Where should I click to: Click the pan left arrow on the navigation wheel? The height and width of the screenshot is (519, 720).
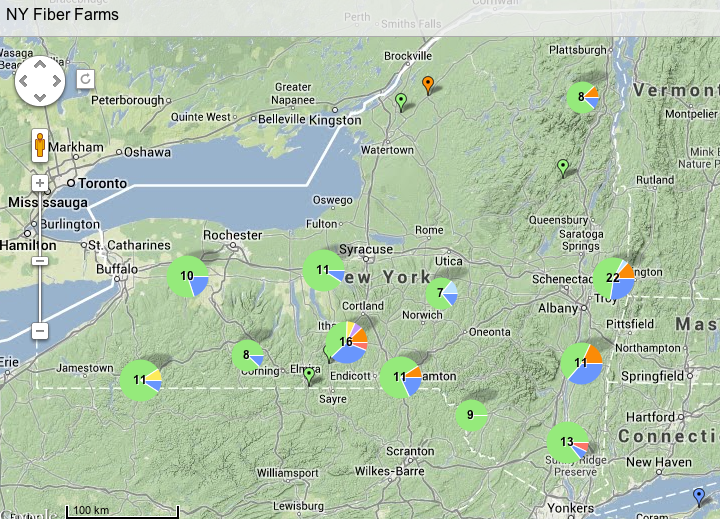click(x=24, y=82)
